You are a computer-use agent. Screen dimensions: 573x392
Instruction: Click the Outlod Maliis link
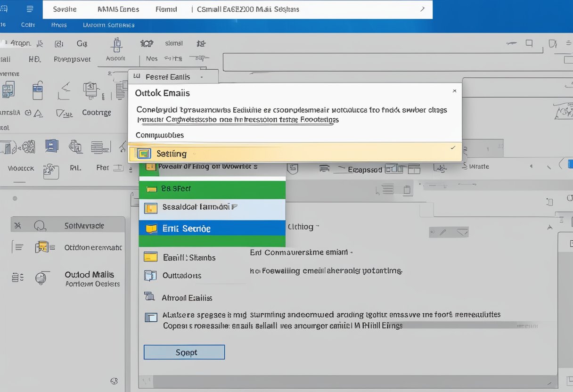[89, 274]
